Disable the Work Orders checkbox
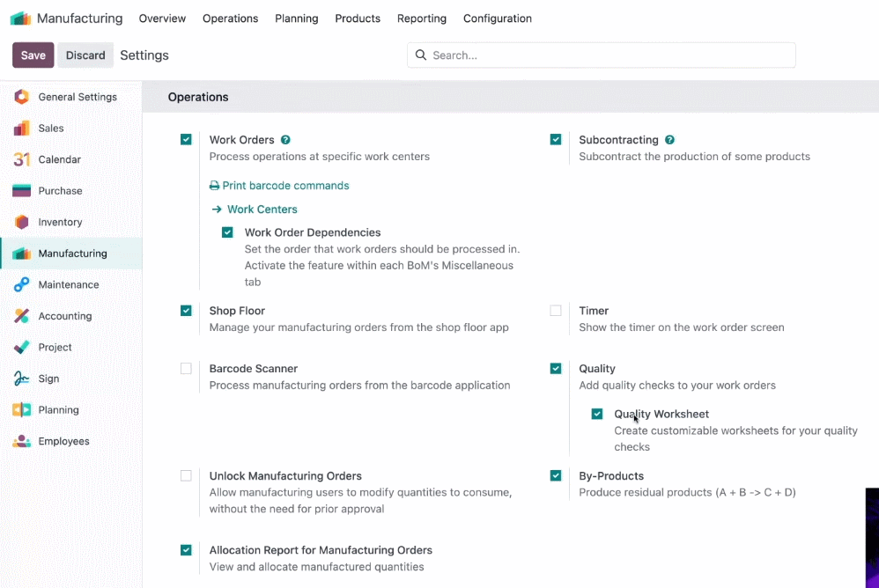This screenshot has width=879, height=588. tap(186, 139)
